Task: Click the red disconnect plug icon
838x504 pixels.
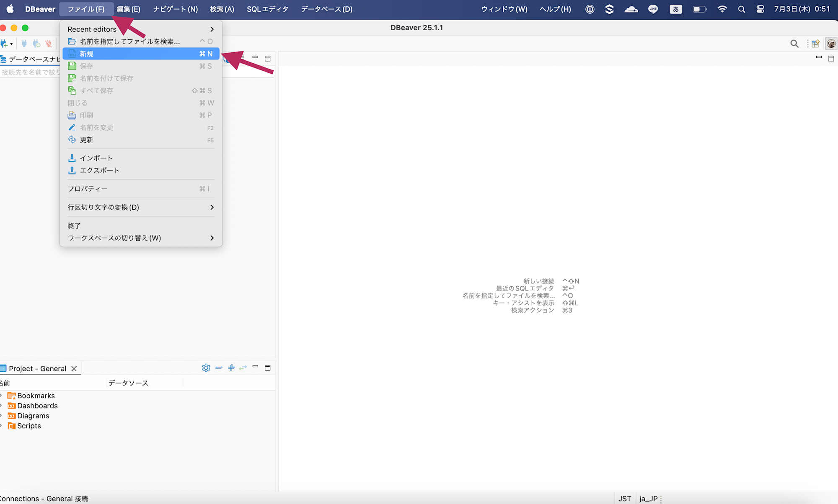Action: 49,44
